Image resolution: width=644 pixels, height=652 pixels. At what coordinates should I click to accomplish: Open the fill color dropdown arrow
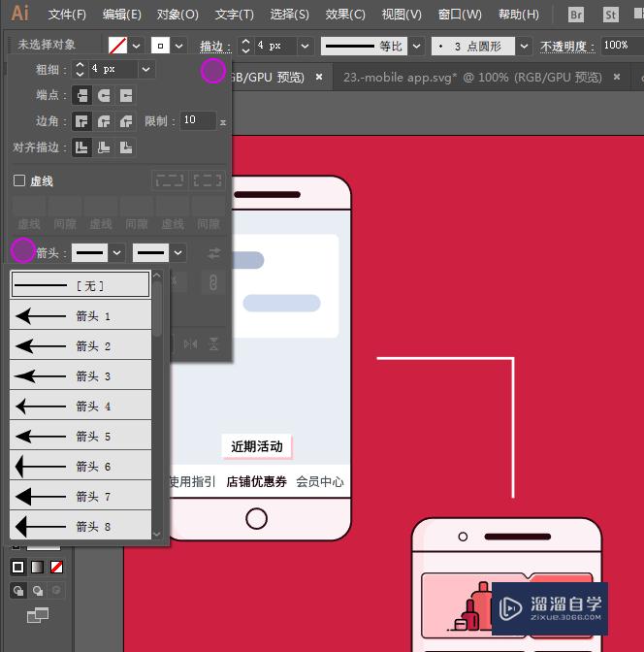point(137,46)
